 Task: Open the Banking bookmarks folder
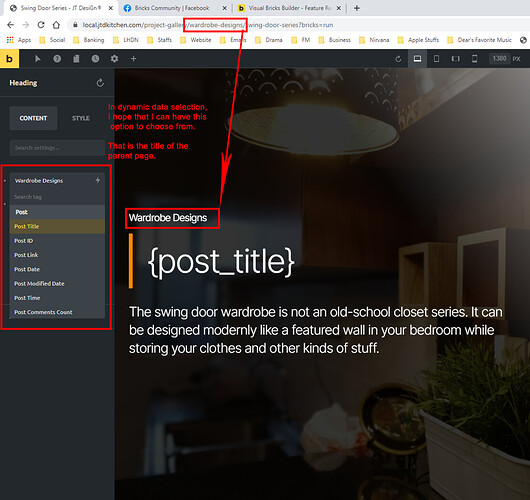[90, 40]
